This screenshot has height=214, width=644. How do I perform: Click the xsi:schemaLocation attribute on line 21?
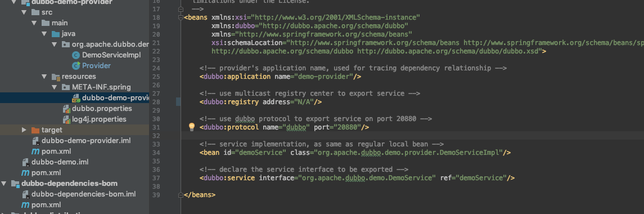[x=247, y=42]
